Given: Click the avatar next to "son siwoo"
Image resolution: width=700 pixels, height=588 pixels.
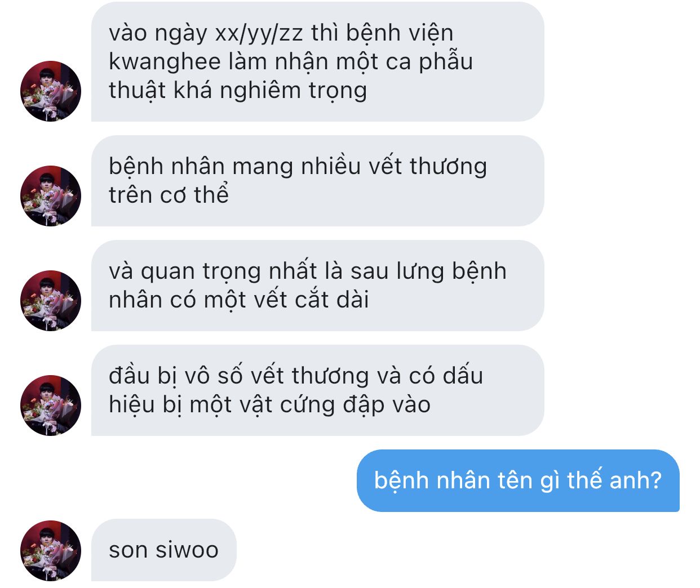Looking at the screenshot, I should [x=51, y=550].
